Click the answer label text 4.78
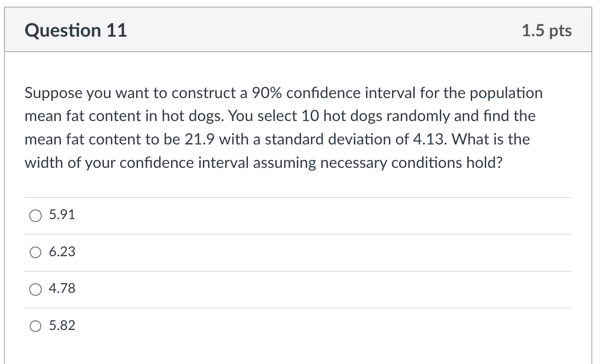The image size is (602, 364). click(x=62, y=289)
